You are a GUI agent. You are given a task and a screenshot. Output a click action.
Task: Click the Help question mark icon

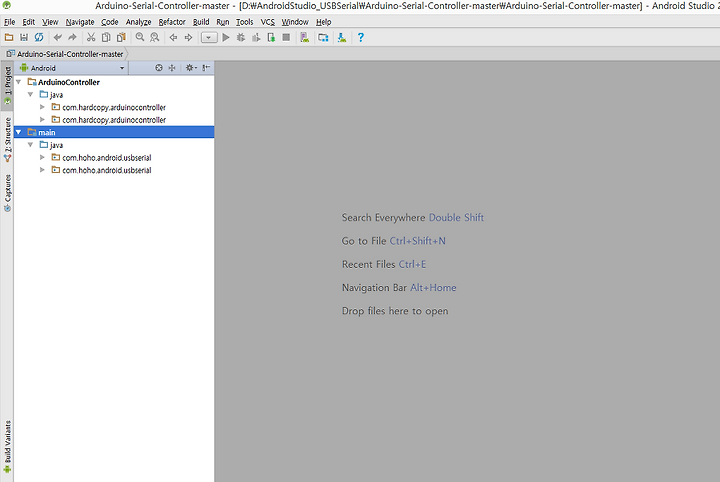[x=360, y=38]
